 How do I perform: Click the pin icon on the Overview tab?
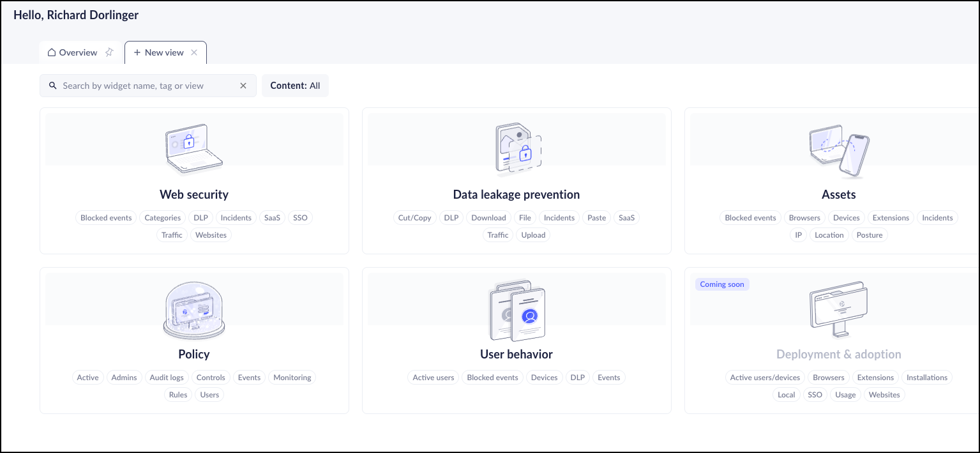pos(109,52)
